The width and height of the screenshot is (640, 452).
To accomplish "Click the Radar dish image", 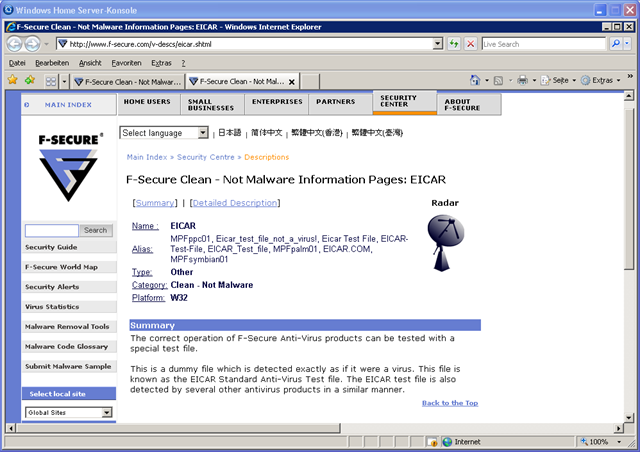I will tap(445, 243).
